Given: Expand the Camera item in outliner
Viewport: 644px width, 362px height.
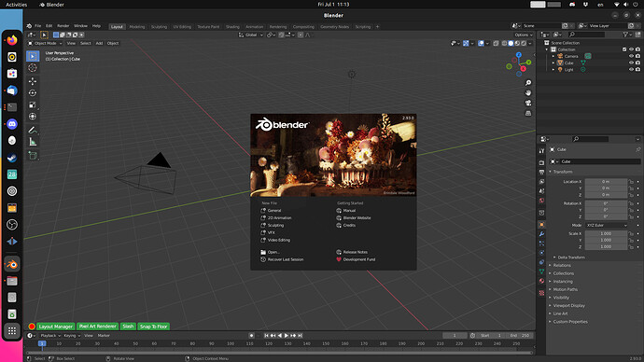Looking at the screenshot, I should [x=553, y=56].
